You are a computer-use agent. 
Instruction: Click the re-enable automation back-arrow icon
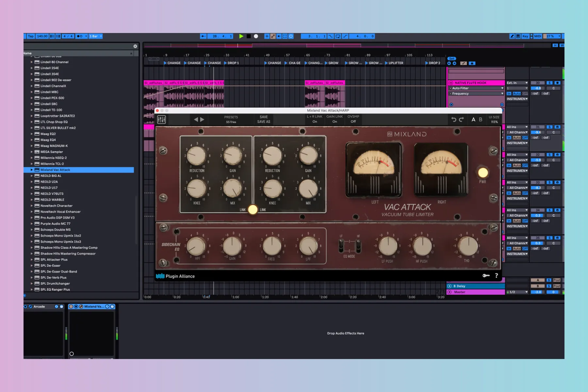(x=279, y=36)
